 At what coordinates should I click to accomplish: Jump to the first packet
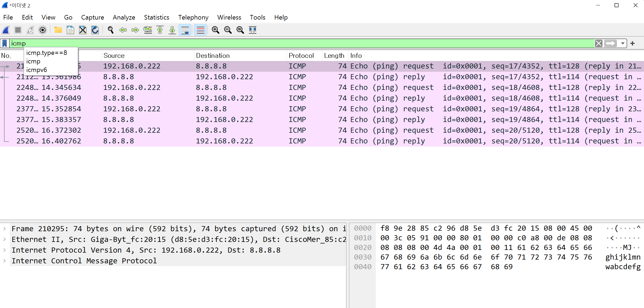(x=160, y=30)
